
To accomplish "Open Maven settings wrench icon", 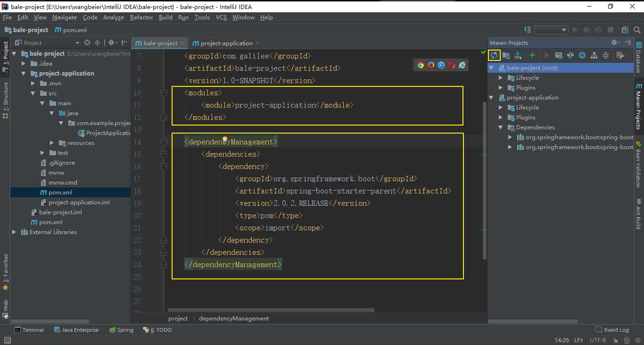I will [620, 55].
